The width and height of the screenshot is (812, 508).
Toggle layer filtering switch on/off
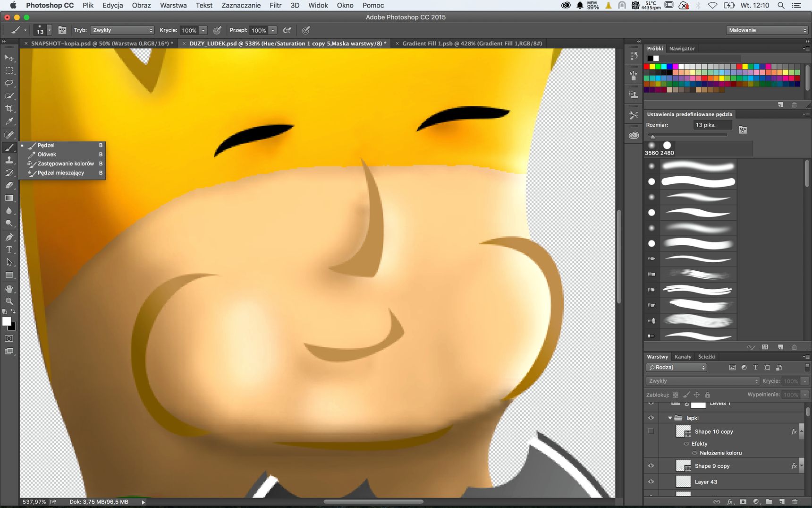[807, 367]
